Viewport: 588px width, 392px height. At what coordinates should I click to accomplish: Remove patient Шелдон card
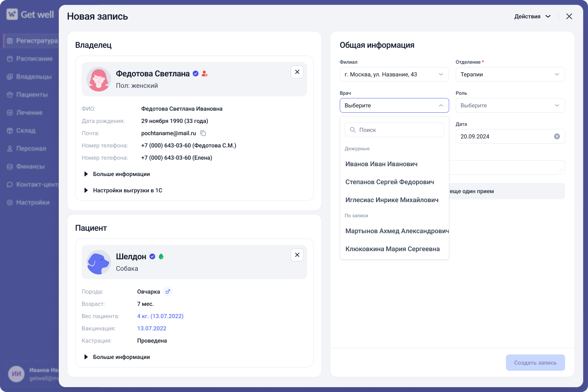coord(297,255)
